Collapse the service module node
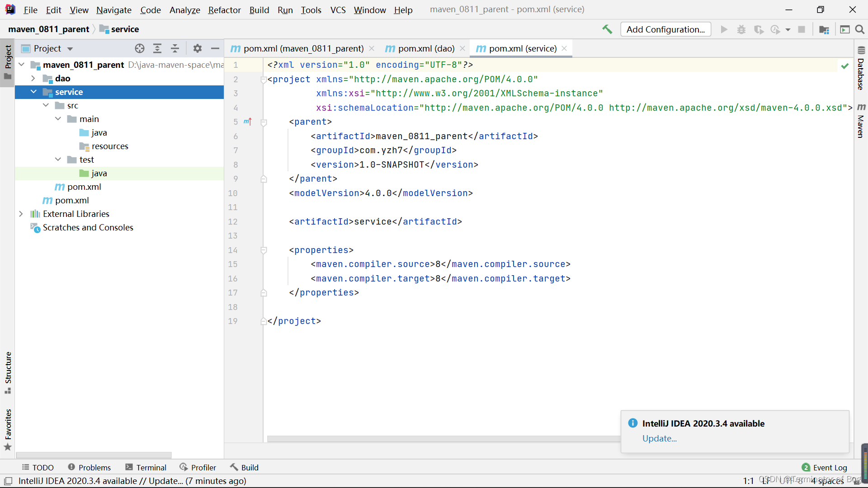 point(33,92)
